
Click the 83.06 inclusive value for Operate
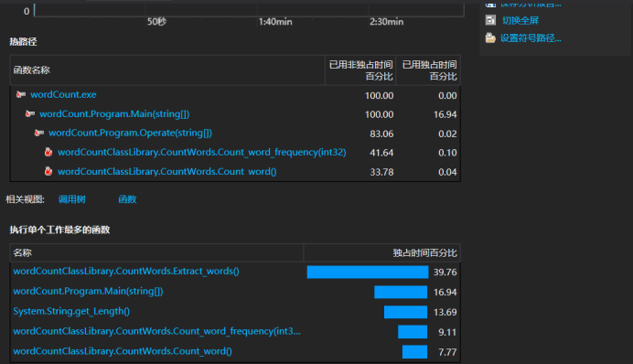coord(381,134)
